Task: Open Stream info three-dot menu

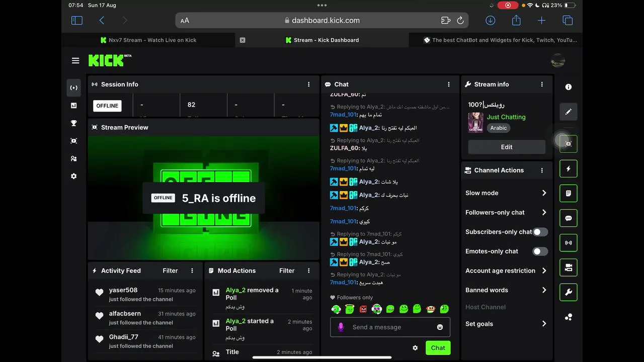Action: pos(542,84)
